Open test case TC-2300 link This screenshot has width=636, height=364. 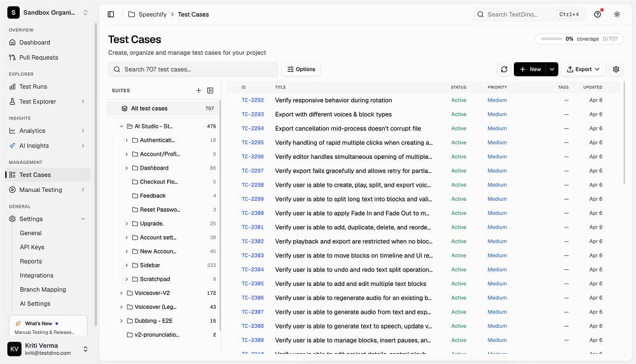coord(252,213)
